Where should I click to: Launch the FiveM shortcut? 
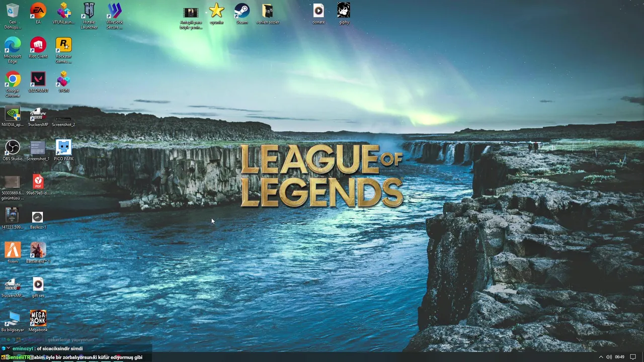[13, 253]
